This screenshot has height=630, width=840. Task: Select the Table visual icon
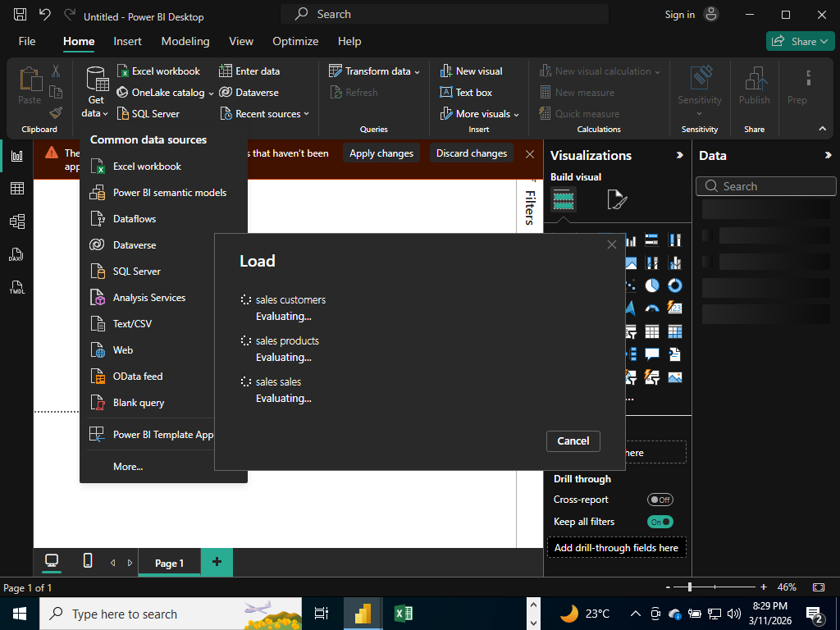(652, 331)
